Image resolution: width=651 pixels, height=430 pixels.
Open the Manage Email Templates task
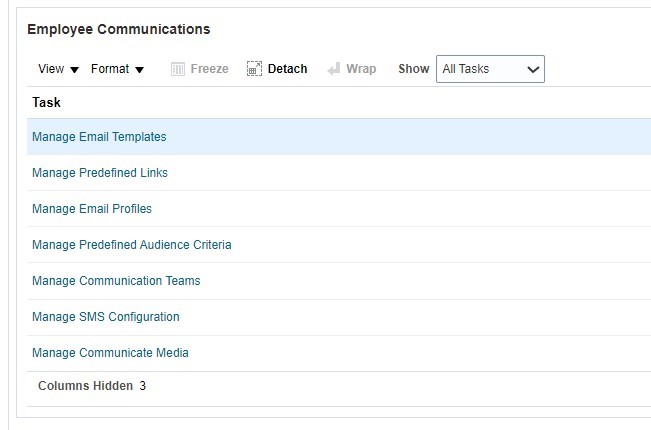(x=99, y=137)
